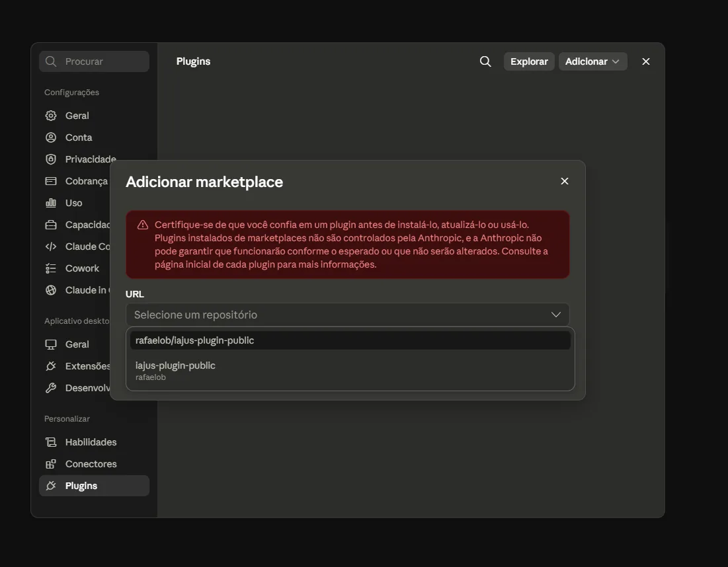This screenshot has height=567, width=728.
Task: Click the chevron of the URL dropdown
Action: [555, 315]
